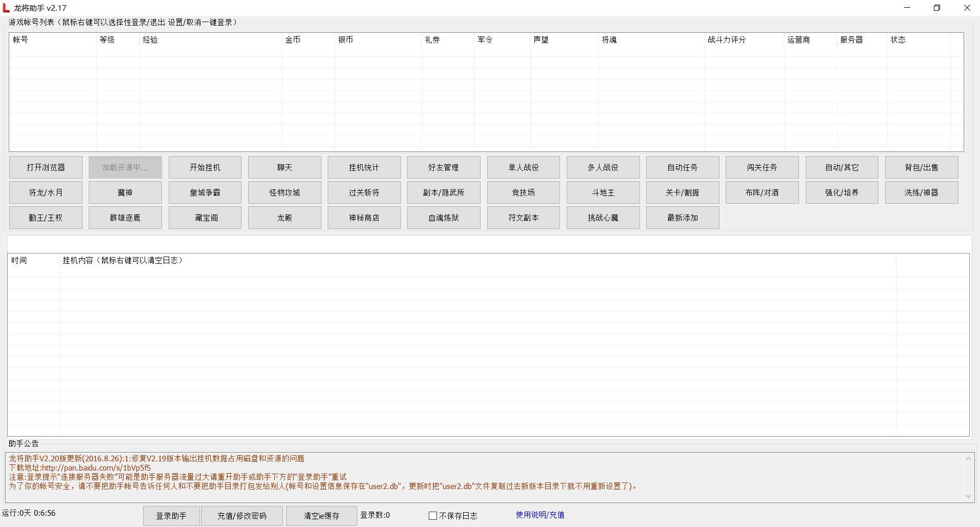The height and width of the screenshot is (527, 980).
Task: Open 挂机统计 statistics
Action: 364,167
